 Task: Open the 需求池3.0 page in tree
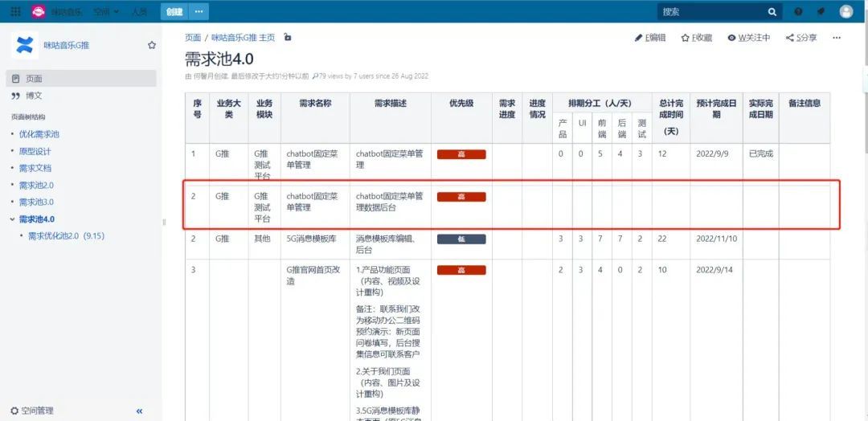[36, 202]
